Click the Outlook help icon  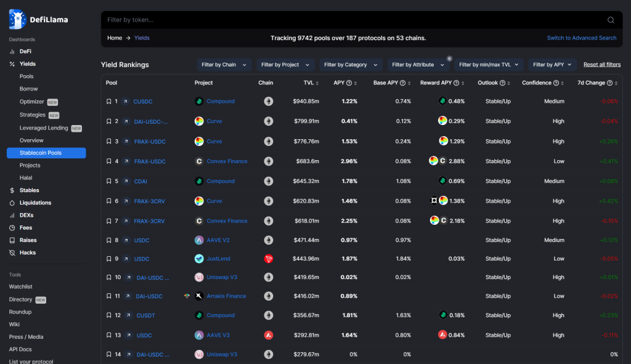click(502, 83)
